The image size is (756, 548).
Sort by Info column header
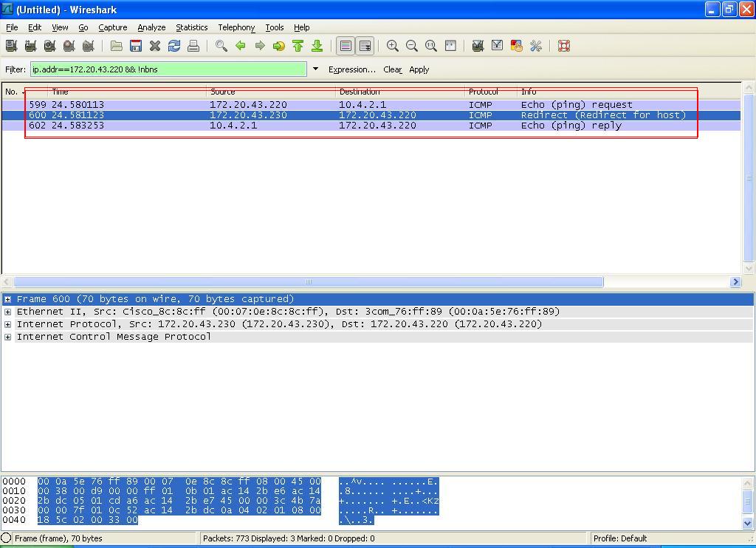coord(629,92)
